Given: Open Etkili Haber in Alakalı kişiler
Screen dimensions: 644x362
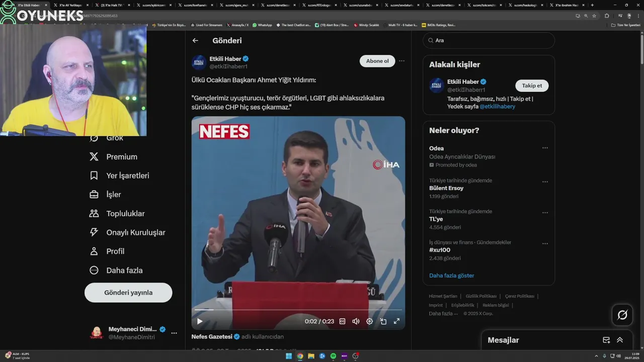Looking at the screenshot, I should (x=463, y=81).
